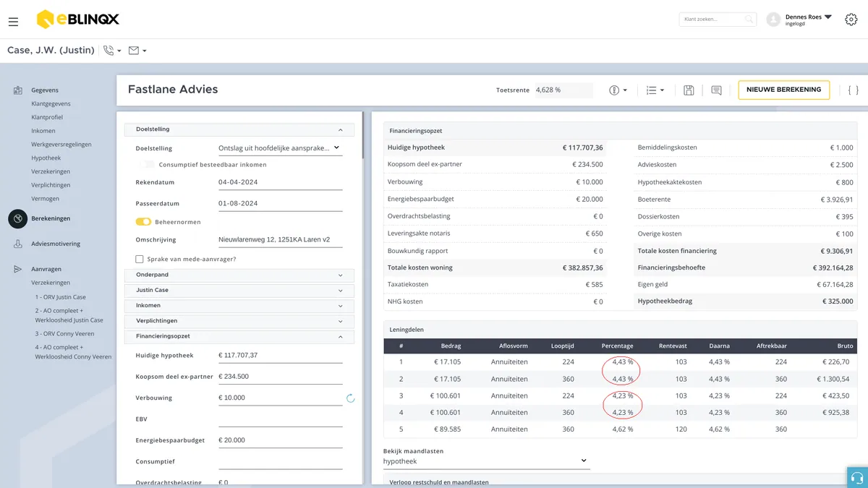Expand the Onderpand section
Image resolution: width=868 pixels, height=488 pixels.
[239, 275]
